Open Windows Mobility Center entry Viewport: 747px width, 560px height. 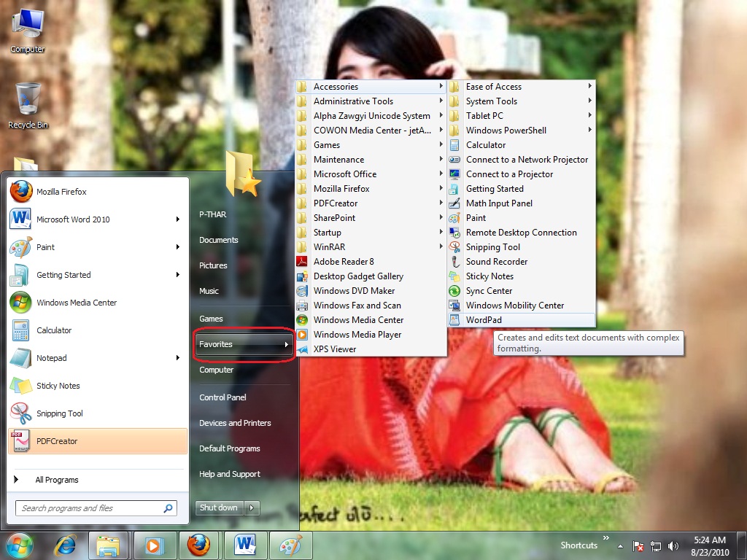tap(521, 306)
